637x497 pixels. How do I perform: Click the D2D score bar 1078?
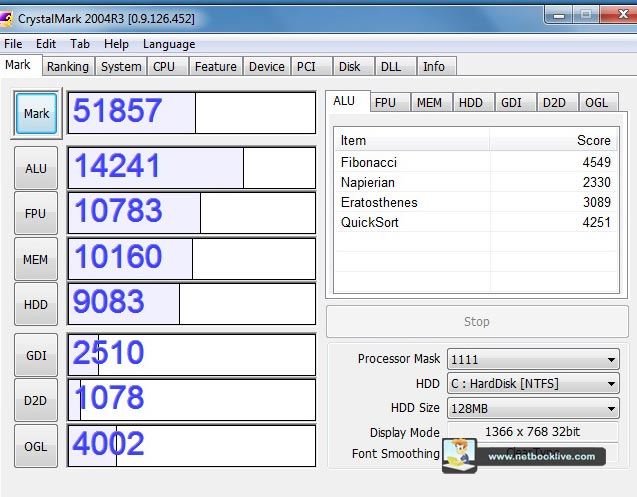click(192, 400)
